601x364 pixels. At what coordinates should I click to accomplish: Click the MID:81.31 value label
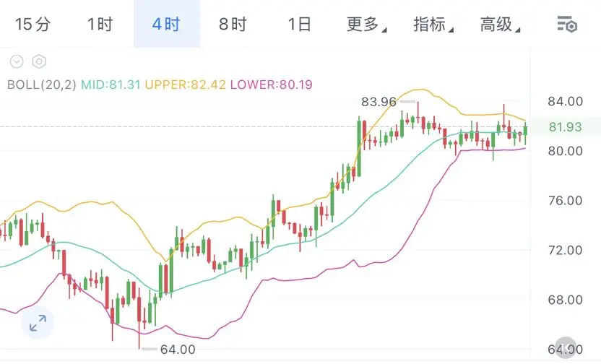111,84
